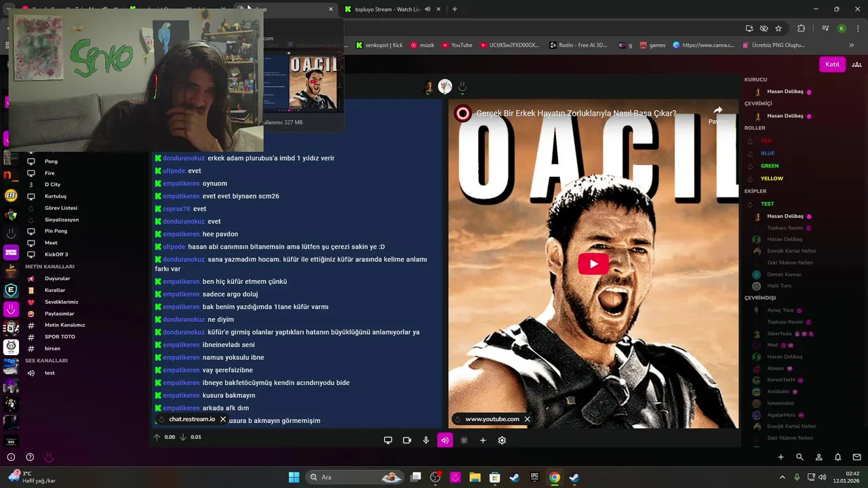Screen dimensions: 868x488
Task: Click the plus icon in bottom-right bar
Action: pos(781,457)
